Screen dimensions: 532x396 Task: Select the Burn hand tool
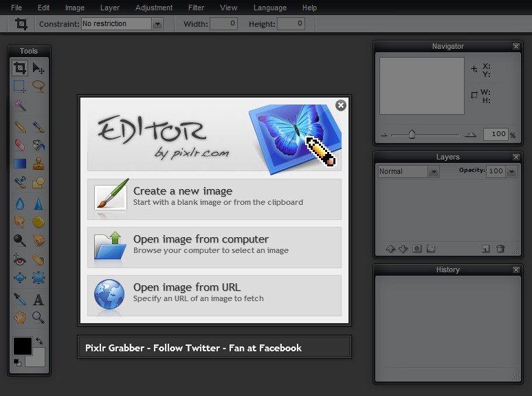click(x=38, y=241)
